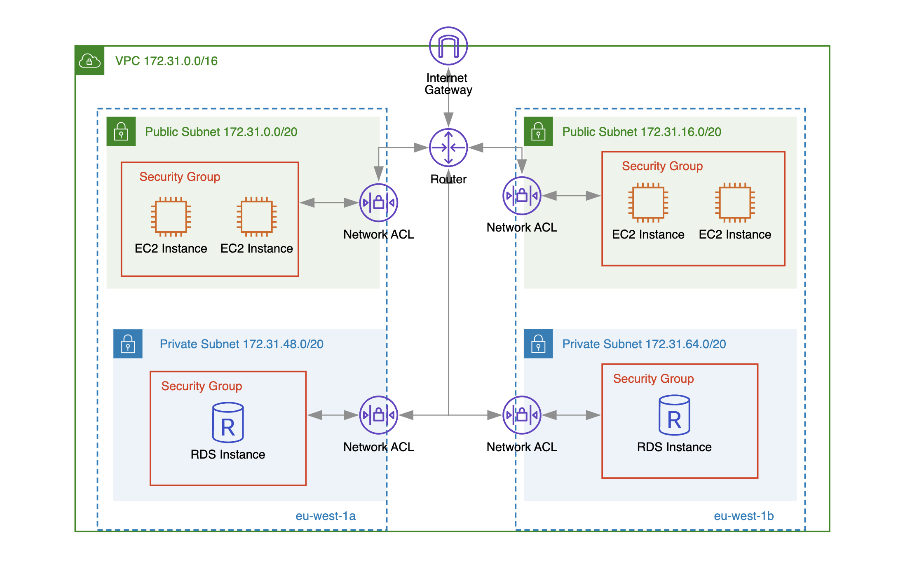This screenshot has height=576, width=924.
Task: Click the Internet Gateway icon
Action: click(x=448, y=46)
